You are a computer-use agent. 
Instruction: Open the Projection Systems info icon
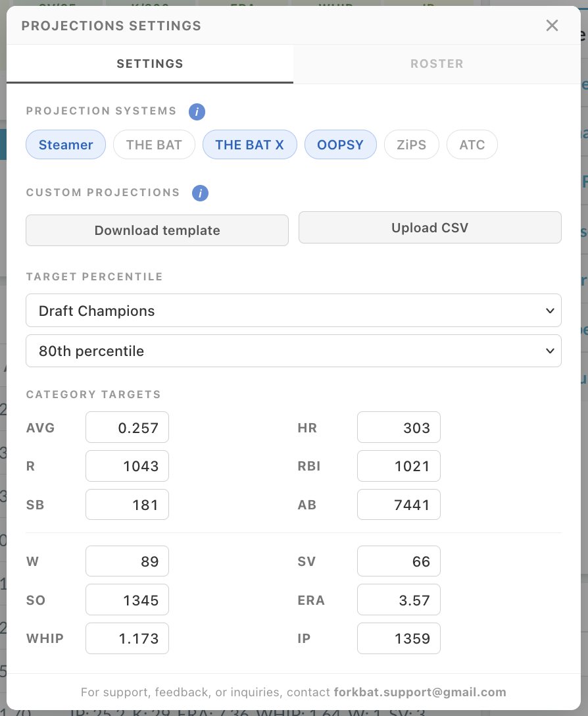click(x=197, y=111)
